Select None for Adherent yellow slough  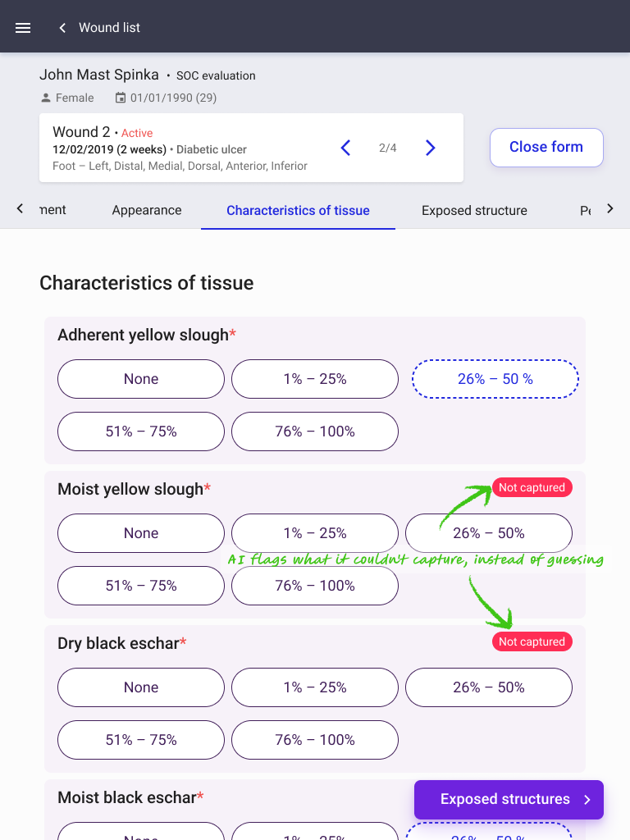[x=141, y=379]
